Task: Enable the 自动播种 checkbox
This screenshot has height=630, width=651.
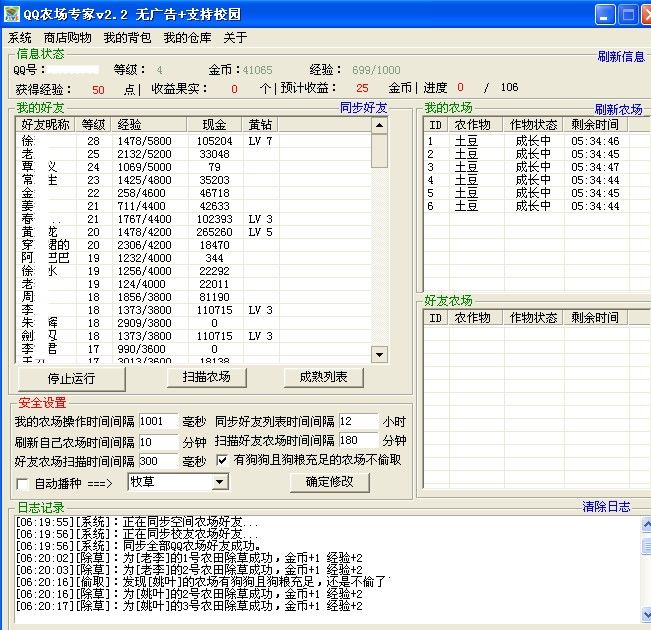Action: tap(22, 484)
